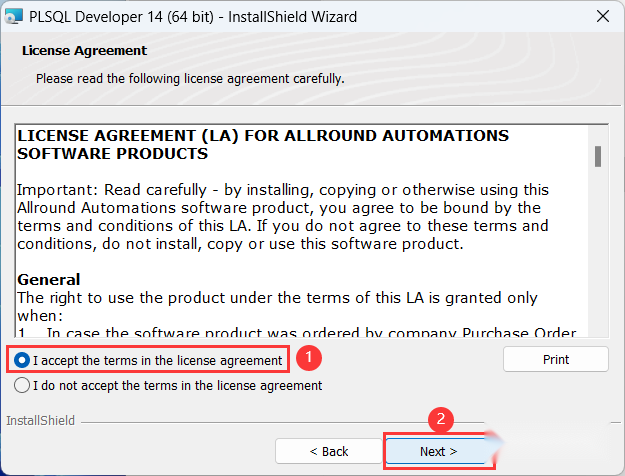Click the "License Agreement" header title
Viewport: 625px width, 476px height.
tap(85, 51)
